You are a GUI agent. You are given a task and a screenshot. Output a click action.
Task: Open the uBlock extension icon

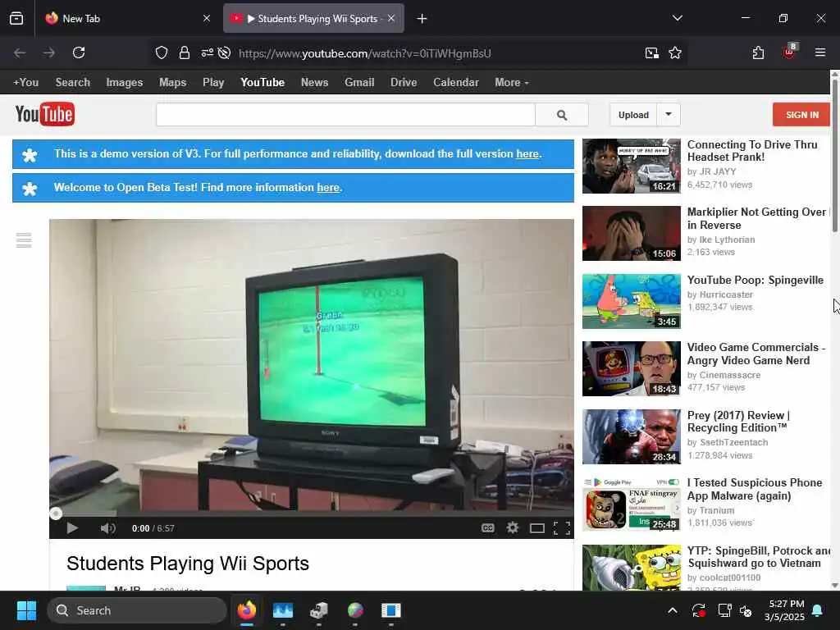point(789,52)
